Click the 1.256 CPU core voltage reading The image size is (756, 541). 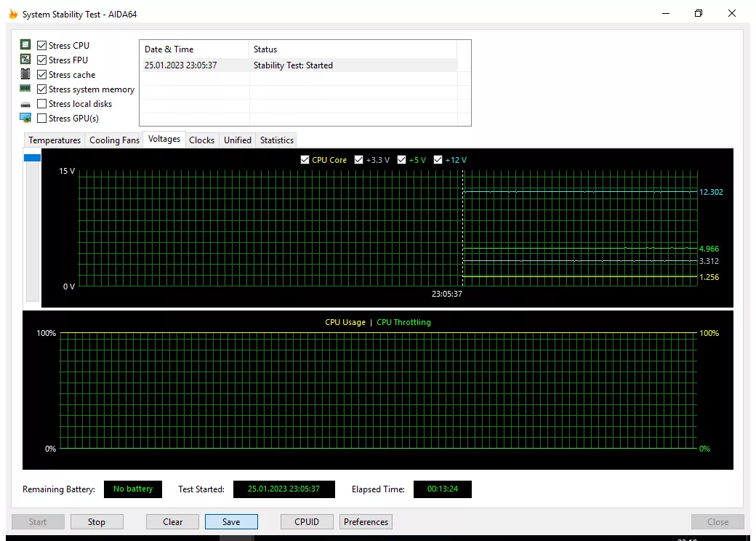click(709, 277)
